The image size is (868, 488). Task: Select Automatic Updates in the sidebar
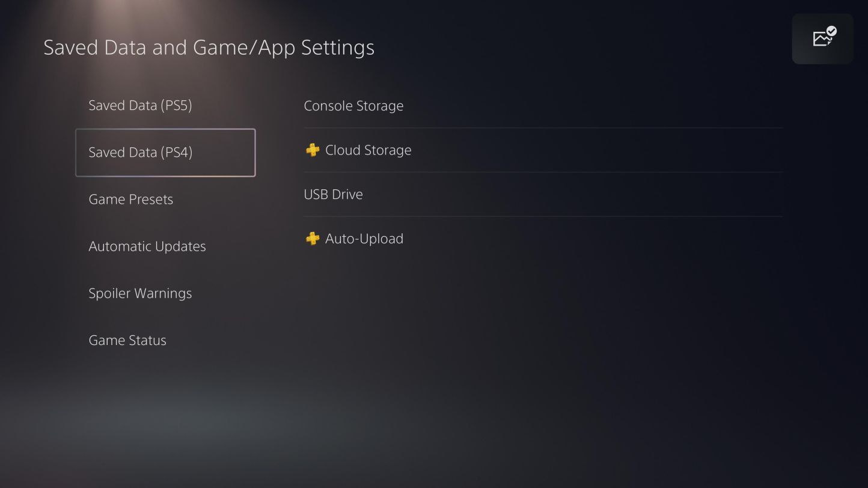coord(147,246)
